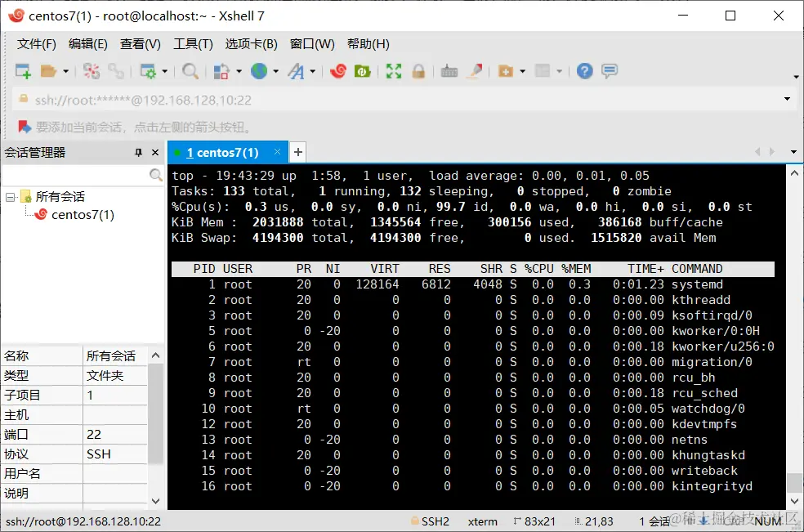Viewport: 804px width, 532px height.
Task: Click the session search magnifier icon
Action: tap(155, 175)
